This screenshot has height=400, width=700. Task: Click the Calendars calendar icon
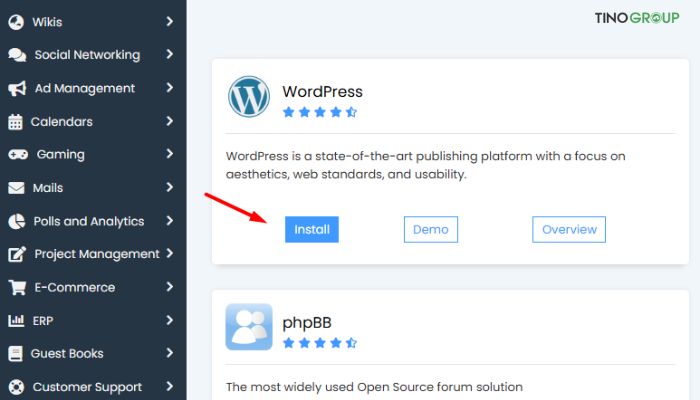pos(15,122)
